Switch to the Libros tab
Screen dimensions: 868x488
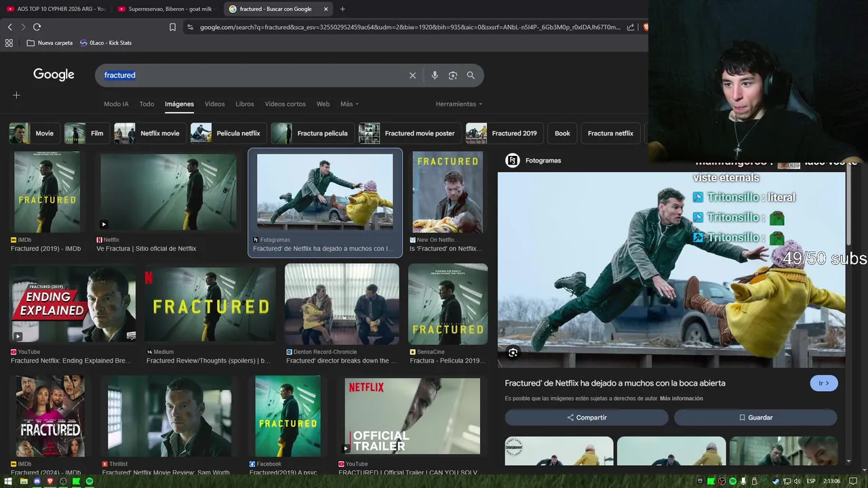(x=245, y=104)
